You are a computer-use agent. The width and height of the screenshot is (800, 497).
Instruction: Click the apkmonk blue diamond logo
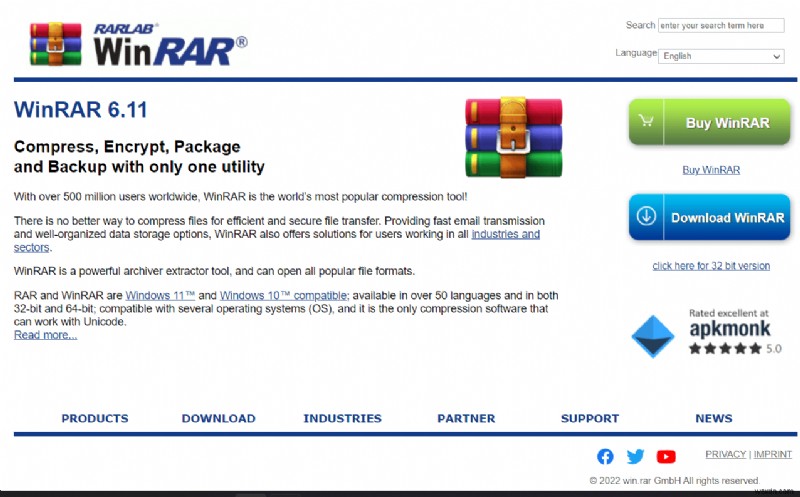(653, 336)
